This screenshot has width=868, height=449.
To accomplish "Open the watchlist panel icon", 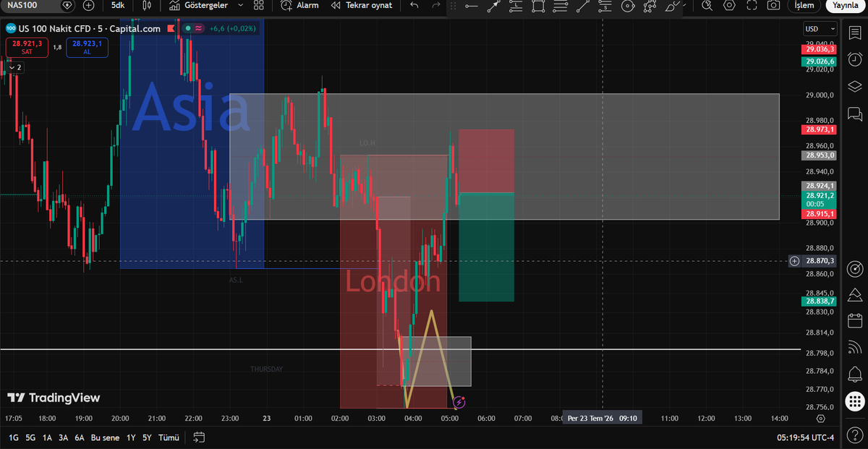I will [x=855, y=32].
